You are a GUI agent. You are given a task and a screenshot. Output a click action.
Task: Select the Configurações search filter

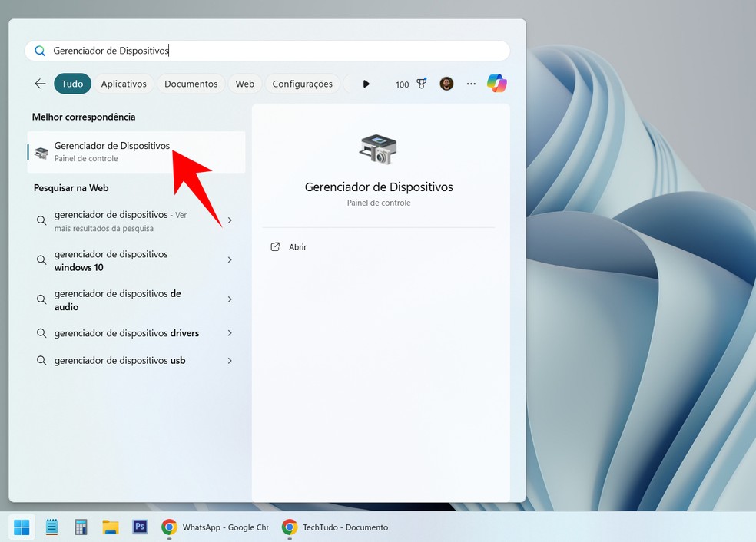pos(302,84)
